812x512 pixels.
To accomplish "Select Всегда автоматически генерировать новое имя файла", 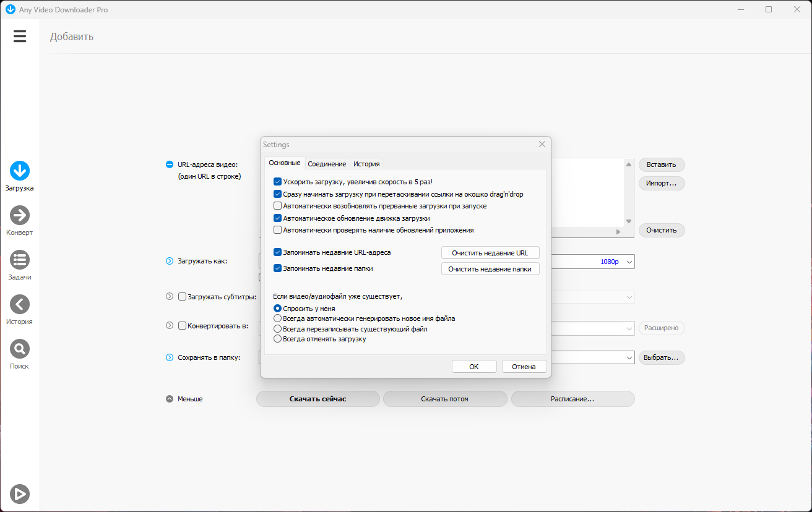I will coord(277,318).
